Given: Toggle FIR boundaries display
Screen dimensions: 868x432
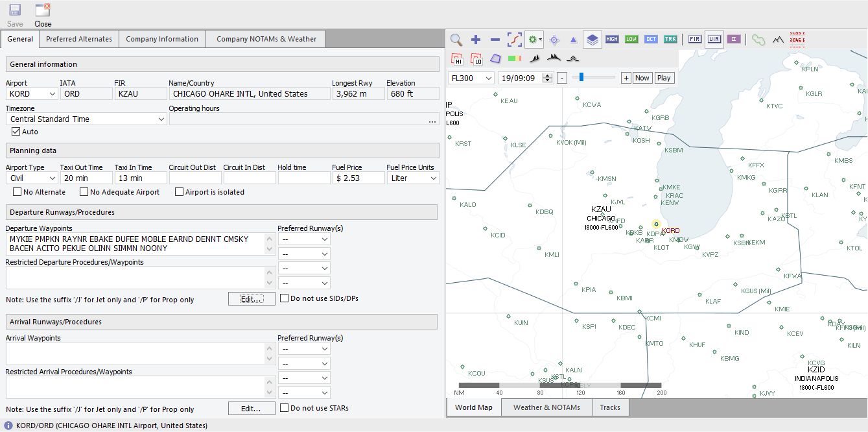Looking at the screenshot, I should [x=694, y=40].
